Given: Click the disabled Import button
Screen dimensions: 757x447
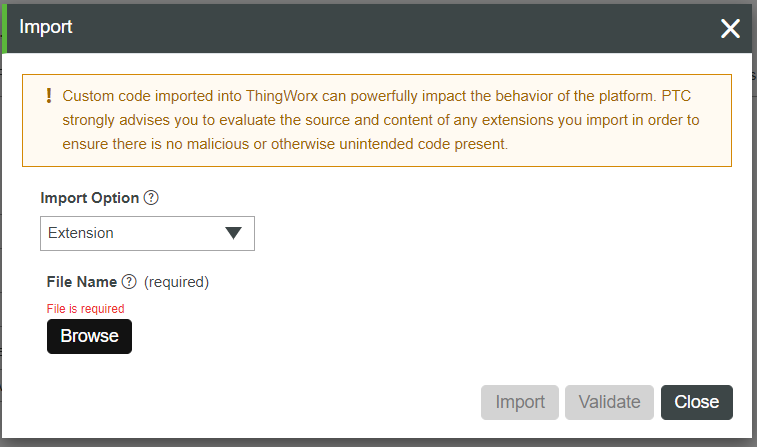Looking at the screenshot, I should point(520,402).
